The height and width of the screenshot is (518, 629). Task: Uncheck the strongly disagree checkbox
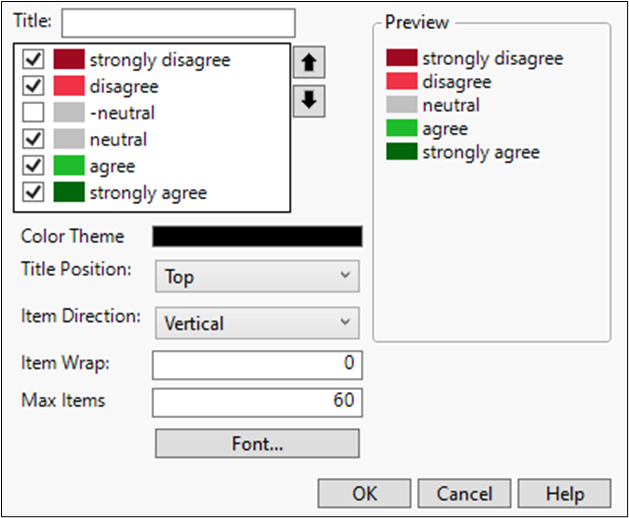coord(33,60)
